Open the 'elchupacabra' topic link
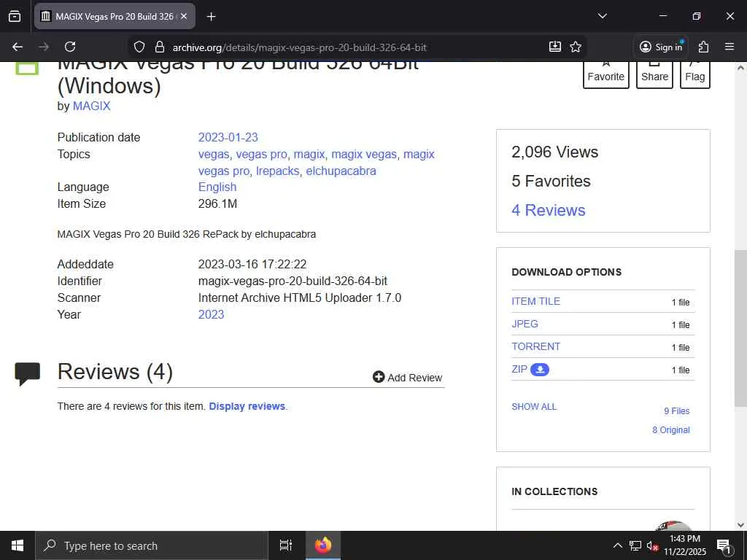Image resolution: width=747 pixels, height=560 pixels. coord(341,171)
